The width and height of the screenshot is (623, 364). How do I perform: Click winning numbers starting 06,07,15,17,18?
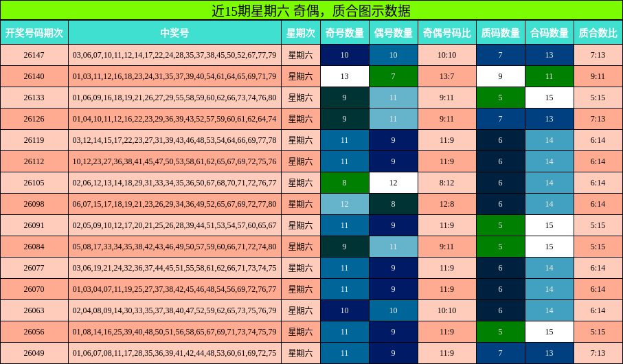click(x=175, y=204)
